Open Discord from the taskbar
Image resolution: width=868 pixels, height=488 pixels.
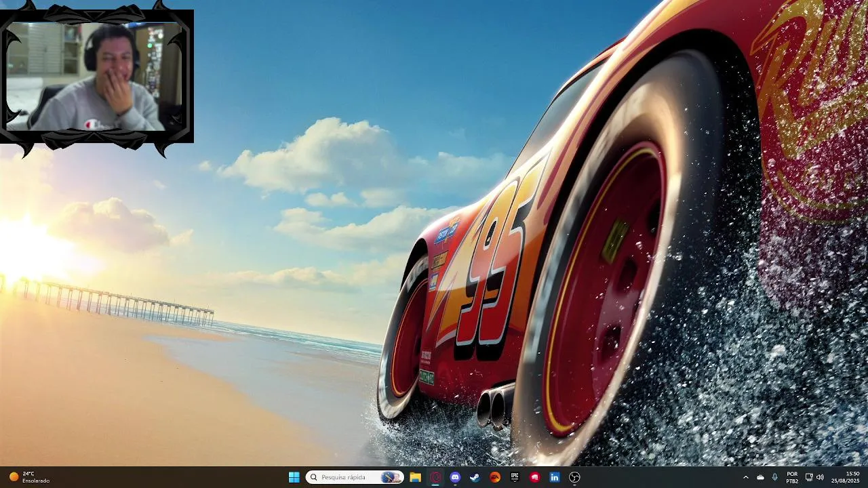pyautogui.click(x=455, y=477)
